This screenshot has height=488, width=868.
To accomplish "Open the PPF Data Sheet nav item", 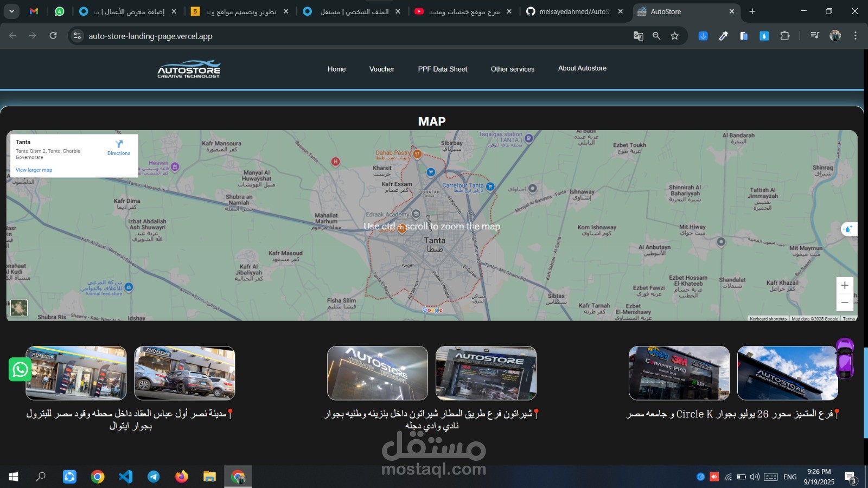I will pos(443,69).
